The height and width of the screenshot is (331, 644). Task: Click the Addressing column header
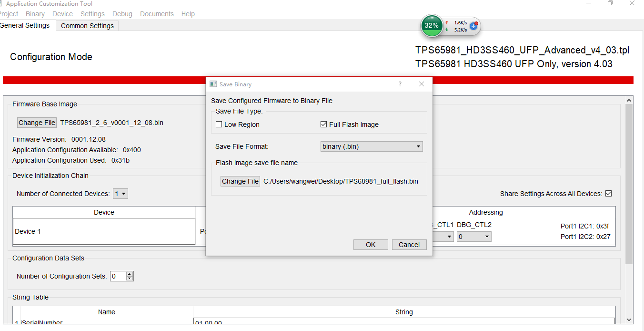coord(486,212)
